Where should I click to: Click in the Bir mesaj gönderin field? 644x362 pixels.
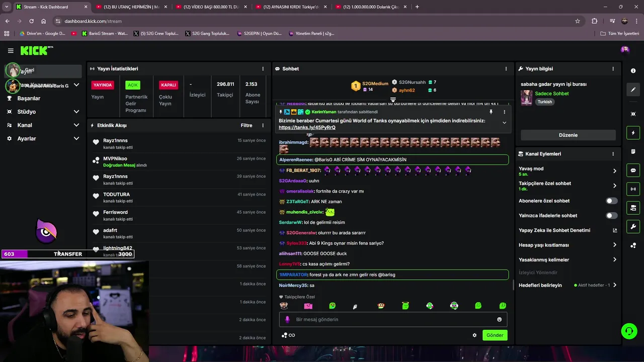coord(393,319)
